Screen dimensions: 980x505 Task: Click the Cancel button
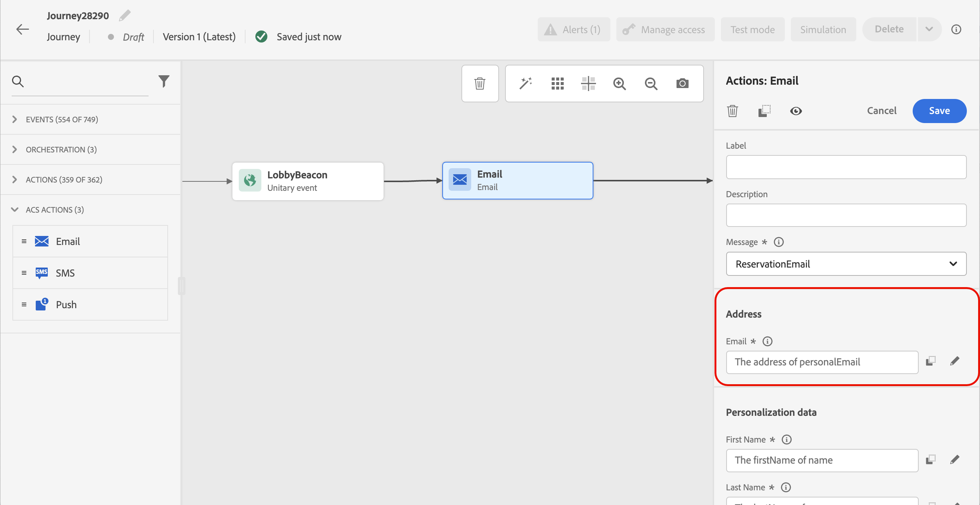881,111
